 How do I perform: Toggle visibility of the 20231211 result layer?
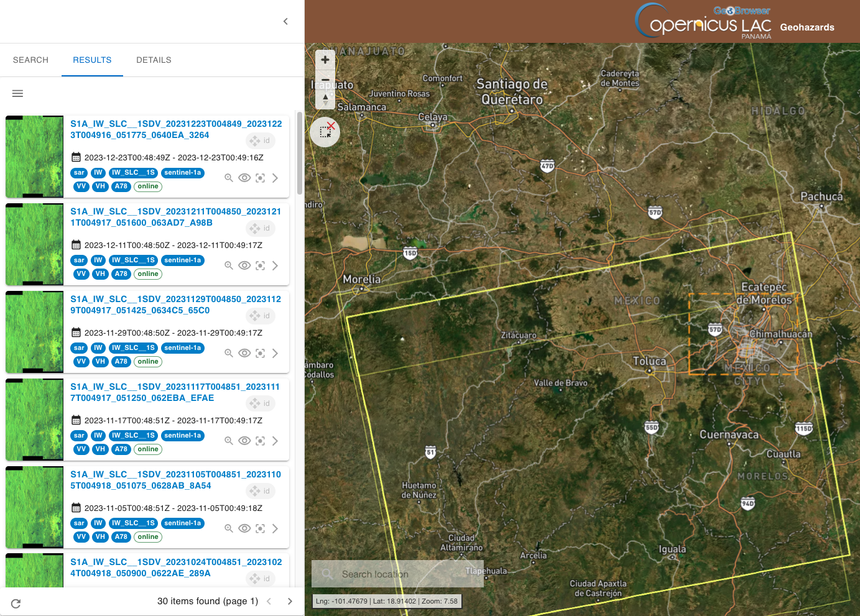244,265
